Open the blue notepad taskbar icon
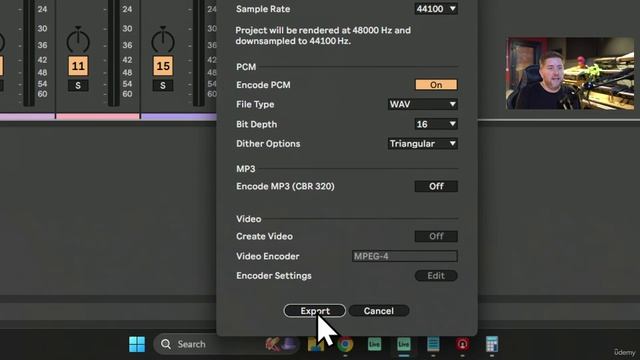The height and width of the screenshot is (360, 640). (x=433, y=344)
